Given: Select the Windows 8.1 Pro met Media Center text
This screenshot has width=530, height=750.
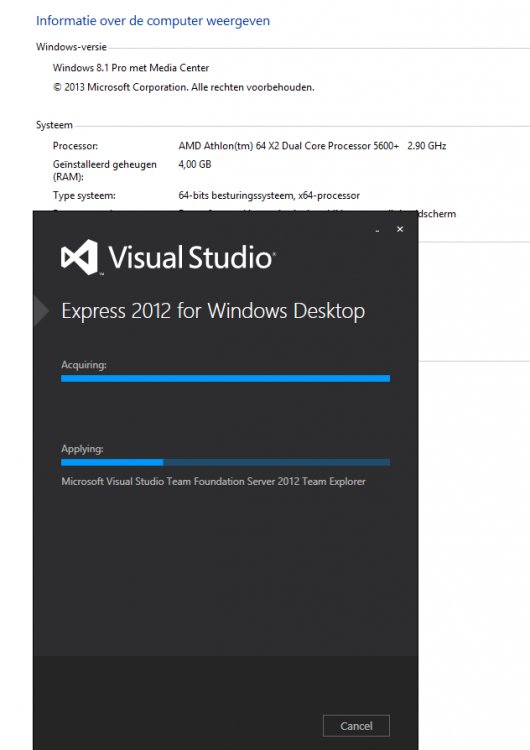Looking at the screenshot, I should 131,68.
